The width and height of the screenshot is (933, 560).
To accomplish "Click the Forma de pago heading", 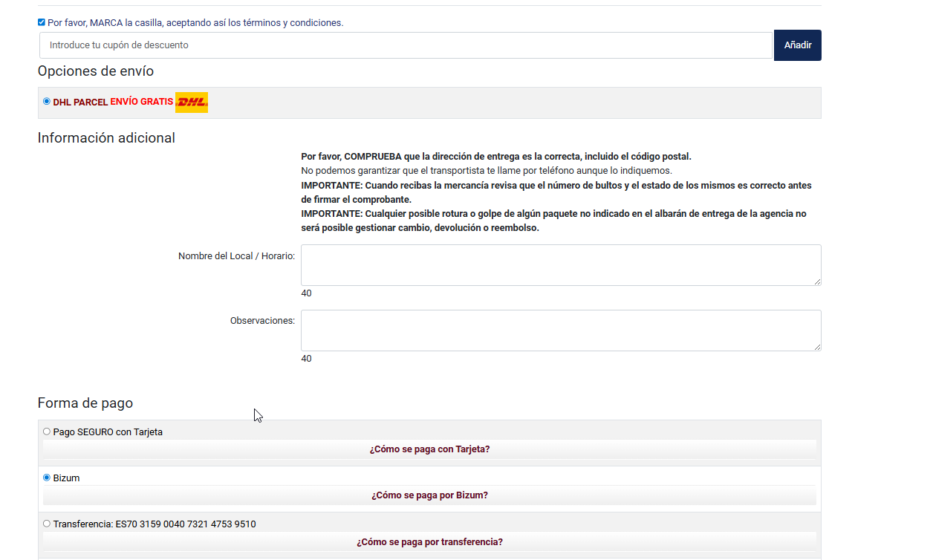I will 85,403.
